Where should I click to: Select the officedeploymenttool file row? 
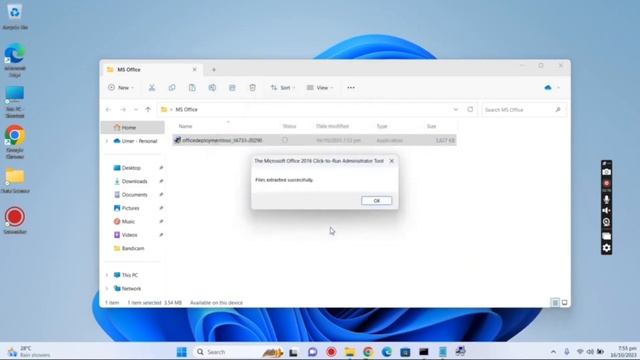[x=314, y=140]
